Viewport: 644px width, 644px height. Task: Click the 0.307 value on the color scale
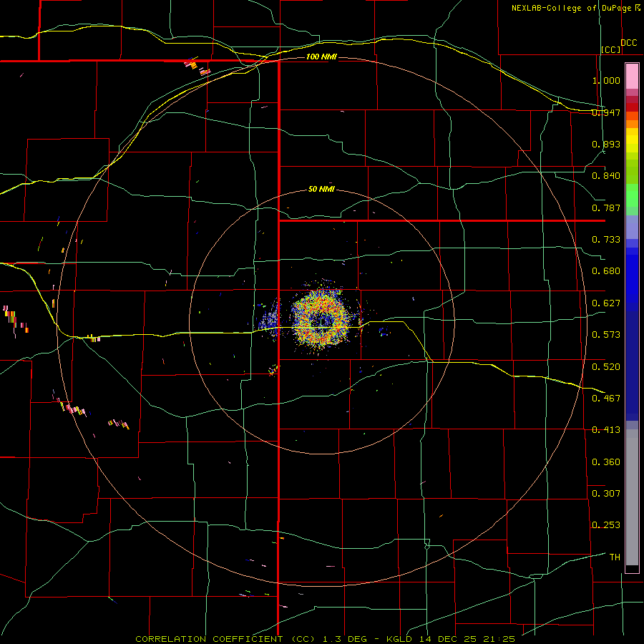606,493
